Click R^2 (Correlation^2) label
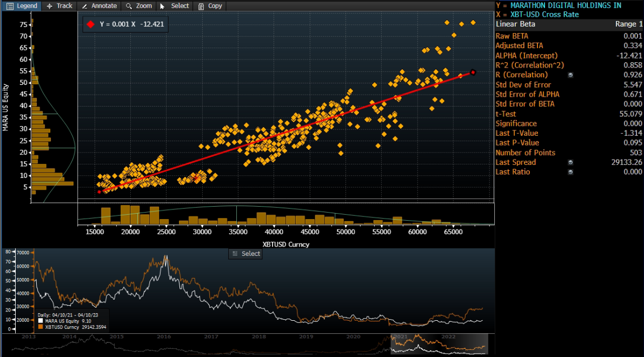The height and width of the screenshot is (357, 644). [530, 65]
